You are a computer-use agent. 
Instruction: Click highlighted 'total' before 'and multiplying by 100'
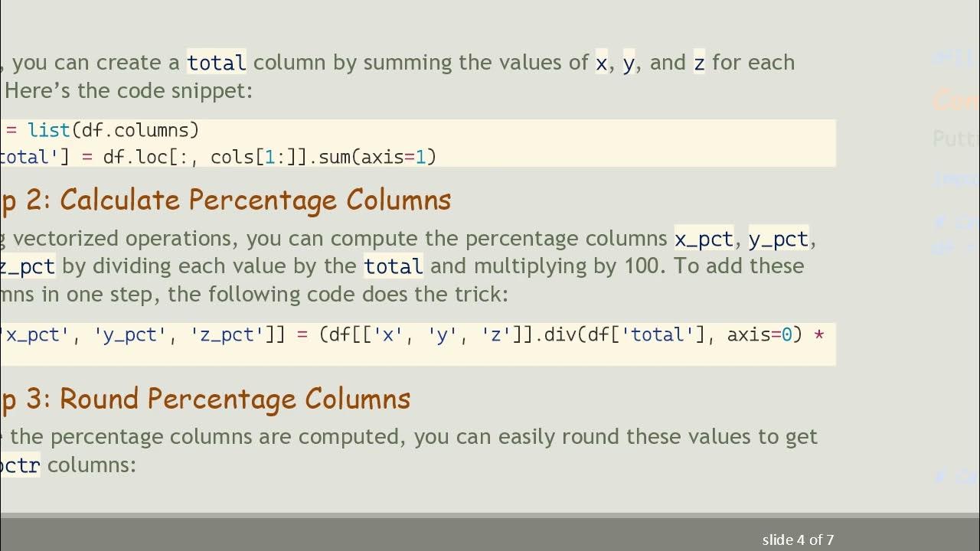[x=394, y=267]
